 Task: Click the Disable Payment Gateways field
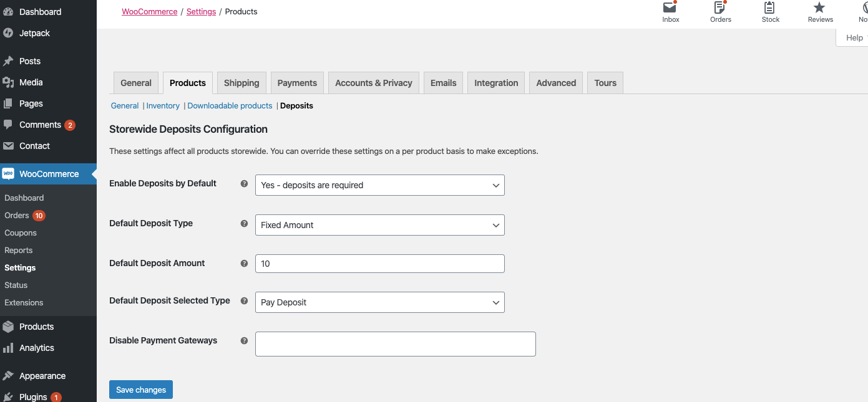395,344
